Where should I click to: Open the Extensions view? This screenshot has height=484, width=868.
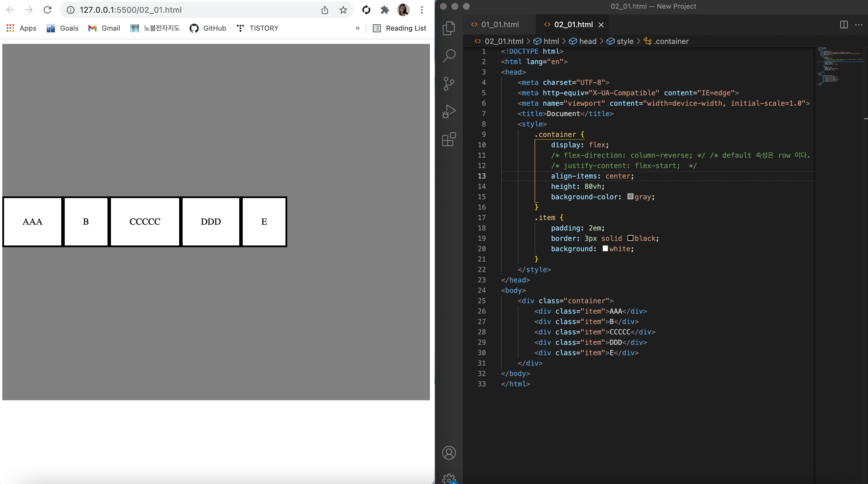(x=449, y=139)
